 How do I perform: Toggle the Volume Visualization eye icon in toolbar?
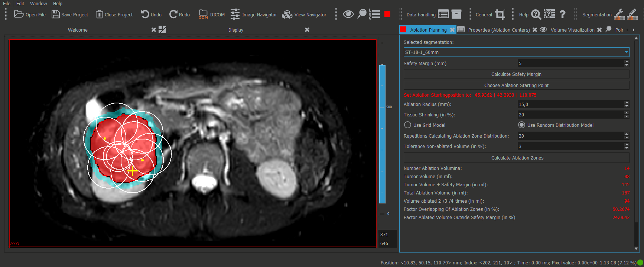coord(348,15)
